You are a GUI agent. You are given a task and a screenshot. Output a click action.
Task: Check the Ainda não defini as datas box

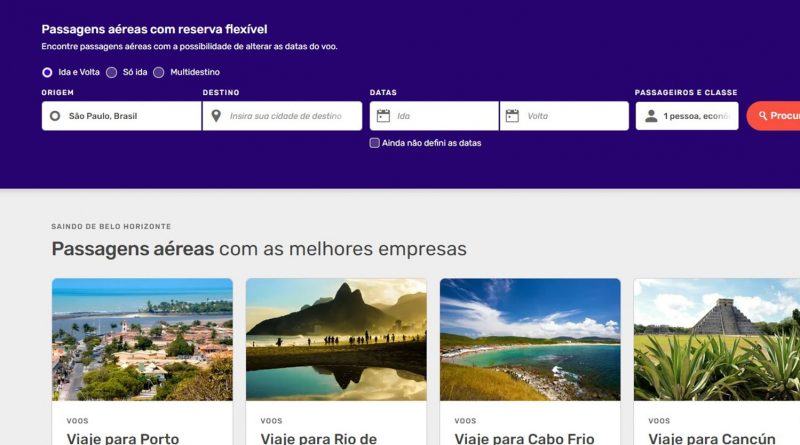pyautogui.click(x=374, y=143)
